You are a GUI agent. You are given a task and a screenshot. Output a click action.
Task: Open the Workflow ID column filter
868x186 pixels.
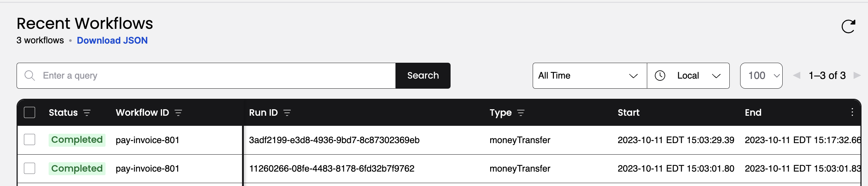point(178,113)
